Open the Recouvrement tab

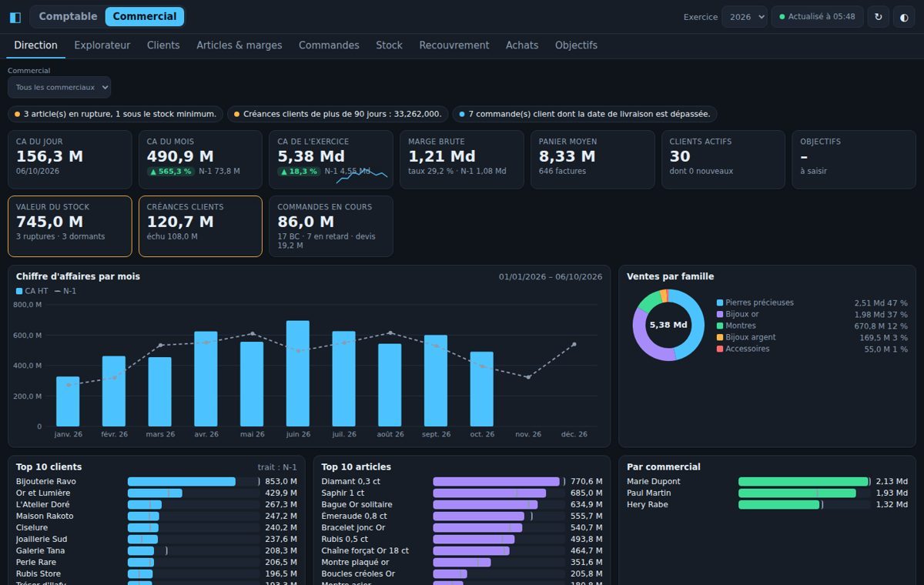point(454,45)
